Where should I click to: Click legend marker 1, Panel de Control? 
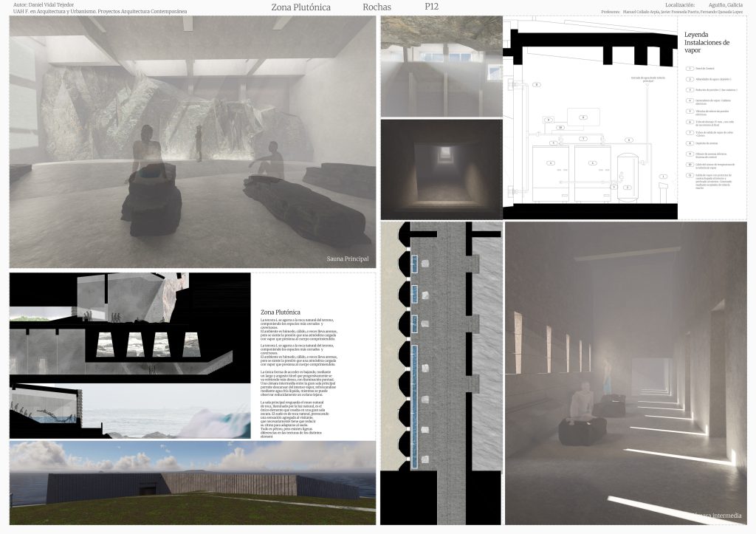[689, 69]
